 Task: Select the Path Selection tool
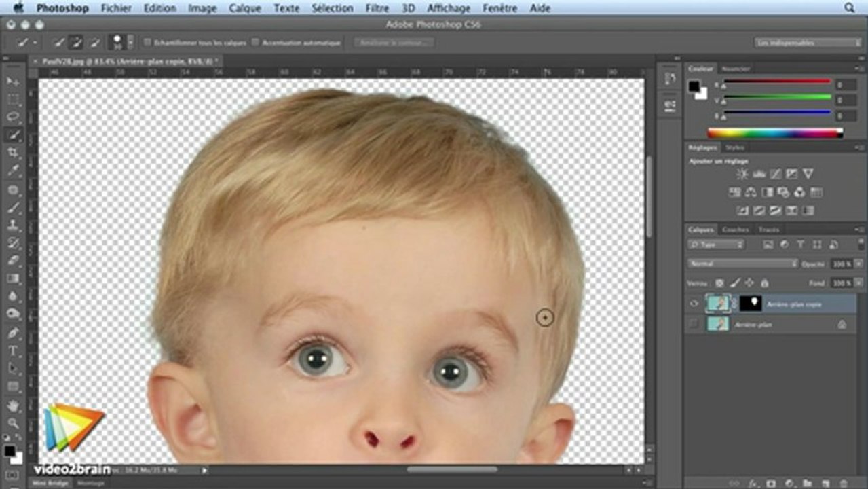click(x=12, y=369)
